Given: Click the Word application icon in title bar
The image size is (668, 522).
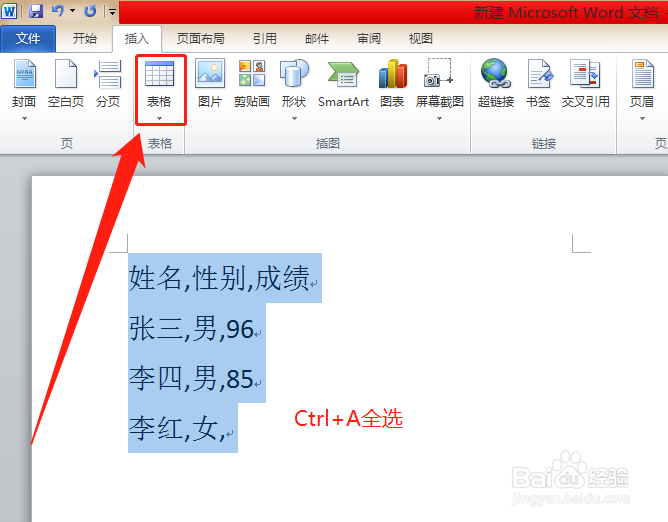Looking at the screenshot, I should 9,11.
